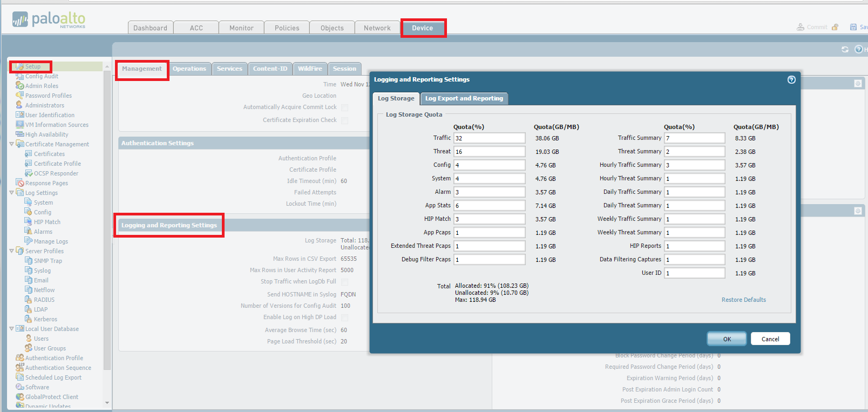Collapse the Server Profiles tree node

[12, 251]
